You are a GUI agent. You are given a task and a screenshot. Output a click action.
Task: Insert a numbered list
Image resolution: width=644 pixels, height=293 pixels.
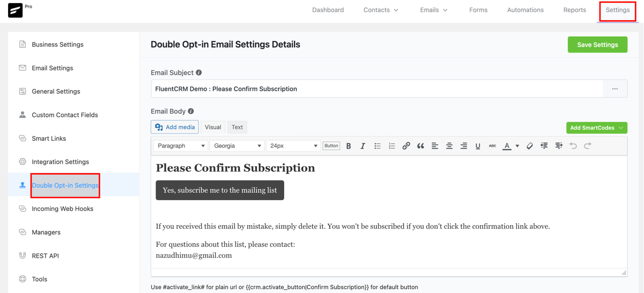coord(392,146)
